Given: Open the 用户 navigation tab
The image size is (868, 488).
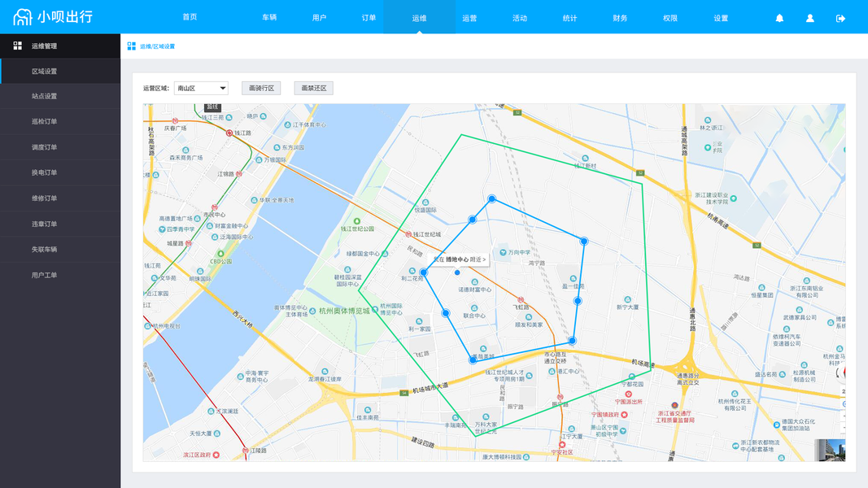Looking at the screenshot, I should (319, 18).
